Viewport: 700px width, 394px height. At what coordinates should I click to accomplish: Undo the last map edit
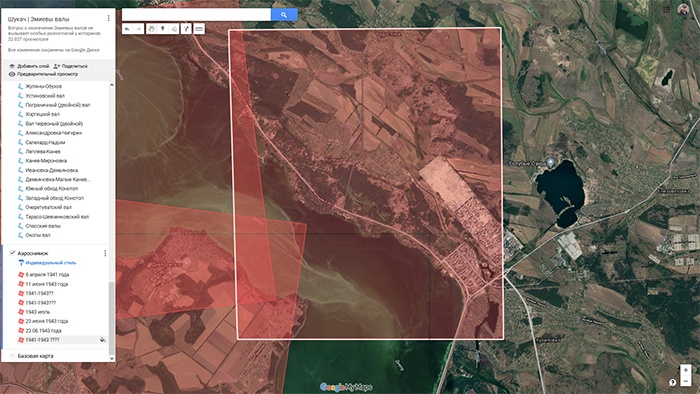click(127, 29)
